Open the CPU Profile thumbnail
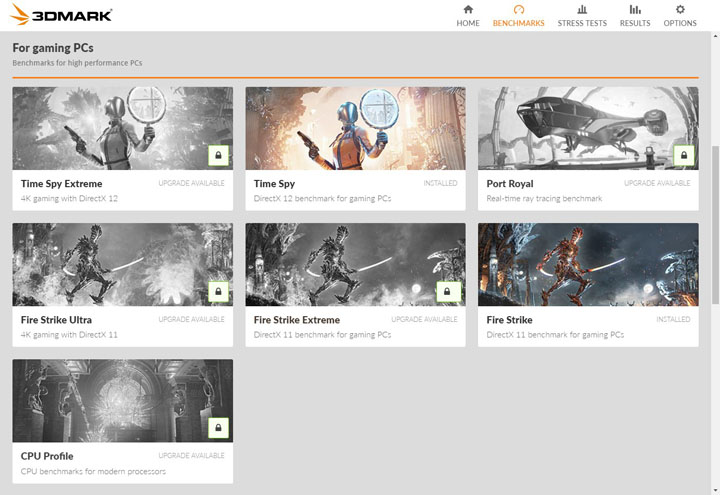The image size is (720, 495). 123,401
